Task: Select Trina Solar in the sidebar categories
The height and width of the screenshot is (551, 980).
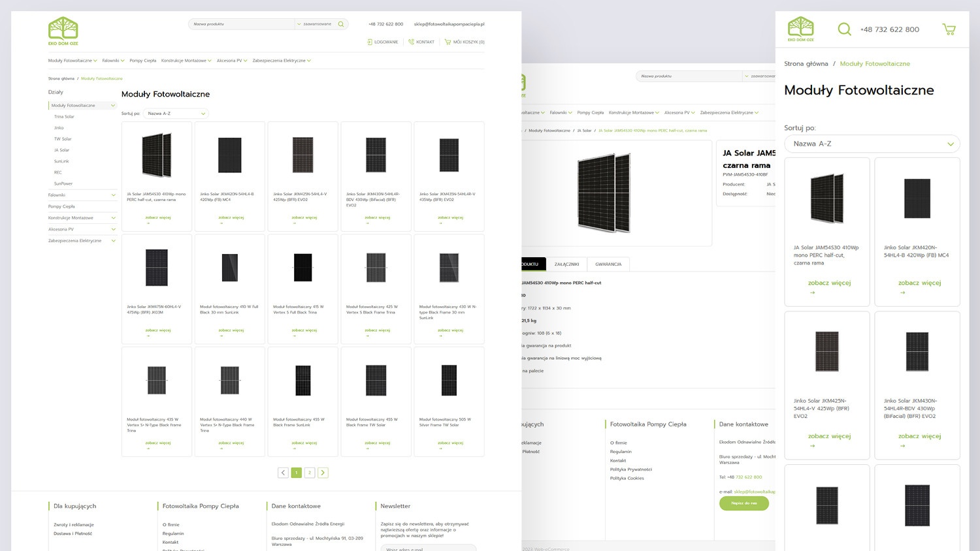Action: coord(64,117)
